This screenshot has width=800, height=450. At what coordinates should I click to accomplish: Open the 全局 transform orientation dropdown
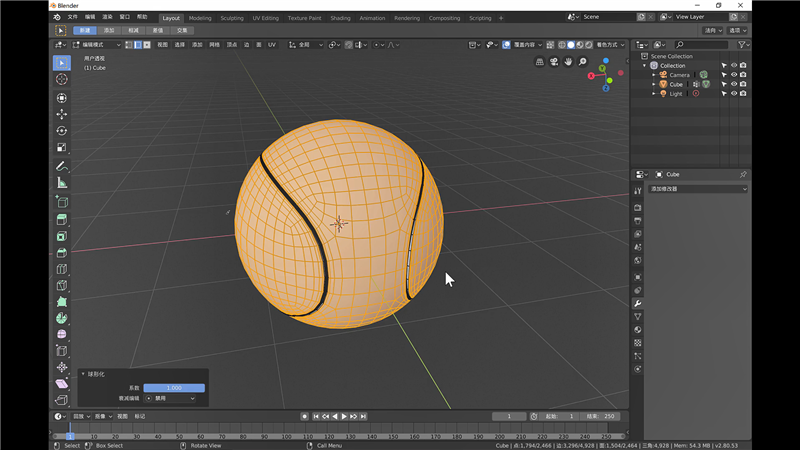point(306,45)
